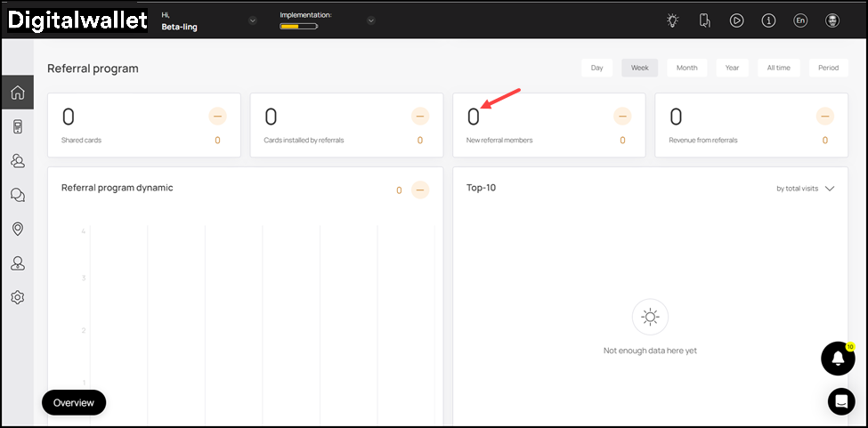Open the En language selector
Image resolution: width=868 pixels, height=428 pixels.
pos(800,20)
